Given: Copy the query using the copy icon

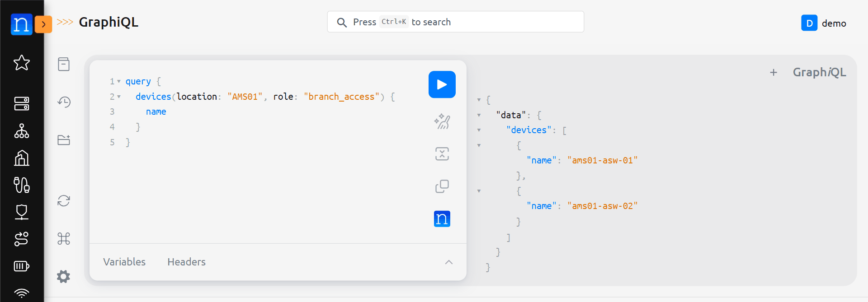Looking at the screenshot, I should coord(442,186).
